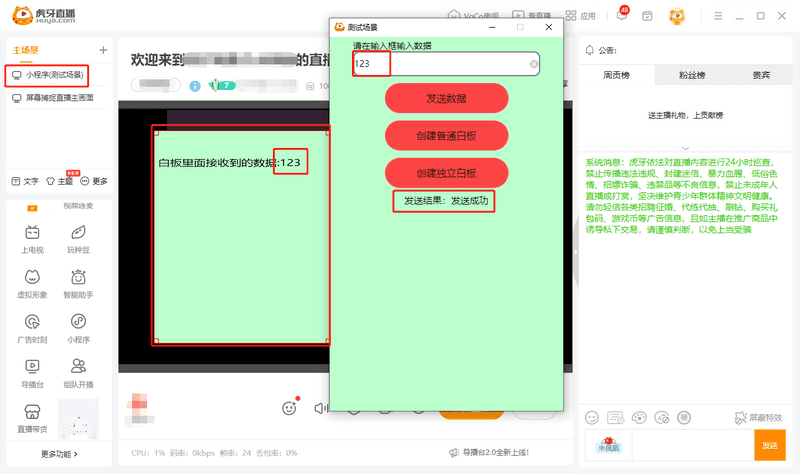Click the 公告 bell icon
Screen dimensions: 800x474
(589, 50)
